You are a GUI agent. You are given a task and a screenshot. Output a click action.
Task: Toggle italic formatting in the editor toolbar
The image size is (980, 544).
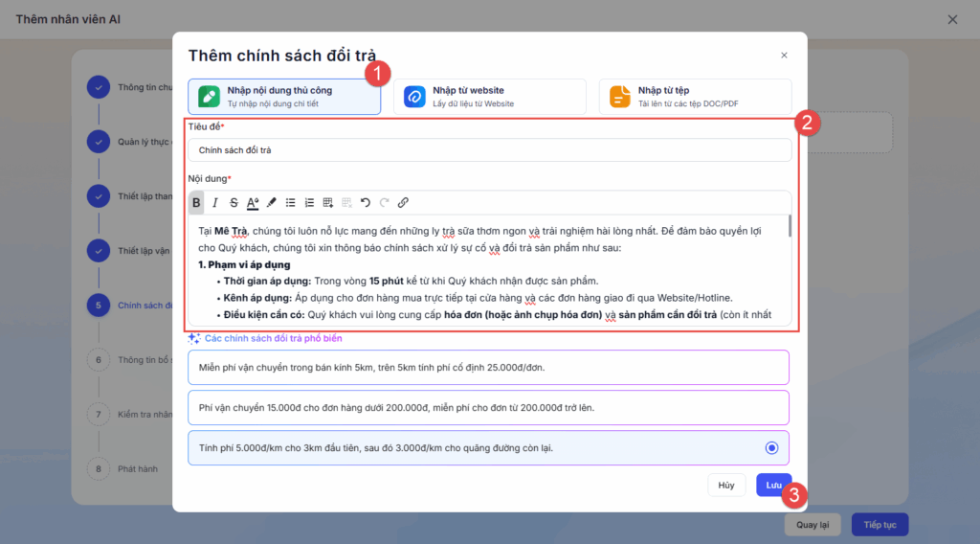pos(215,203)
